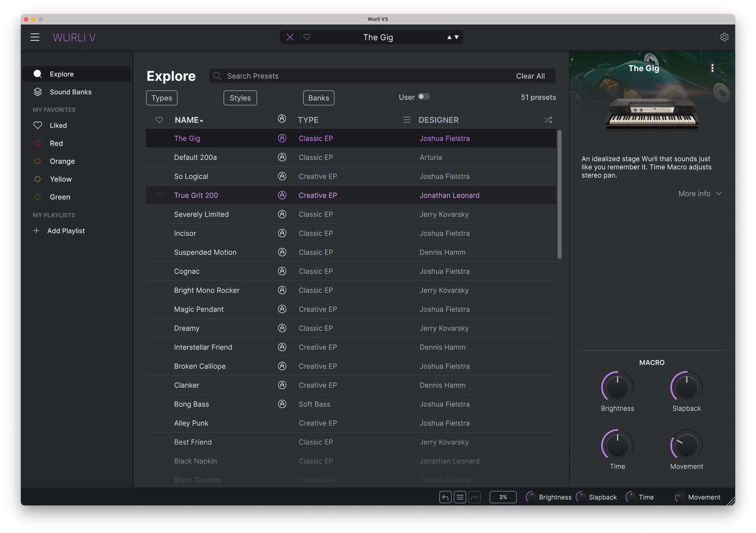Open the edit history list icon
The image size is (756, 533).
(460, 497)
